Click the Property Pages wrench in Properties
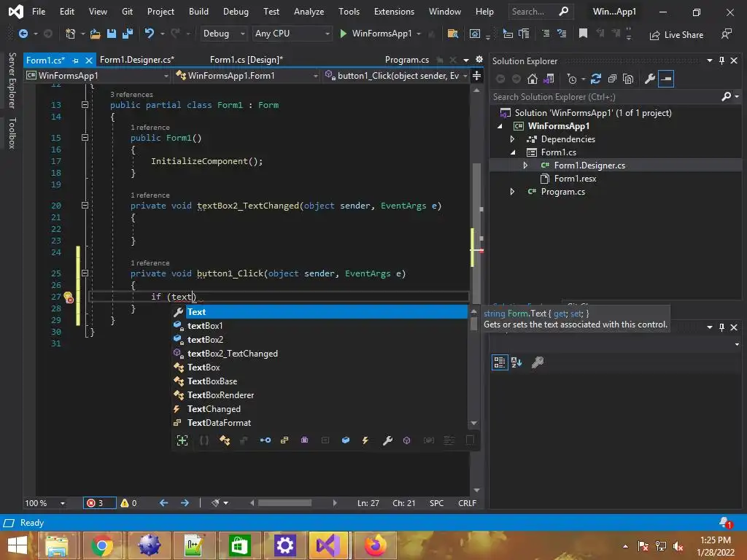This screenshot has height=560, width=747. point(538,362)
